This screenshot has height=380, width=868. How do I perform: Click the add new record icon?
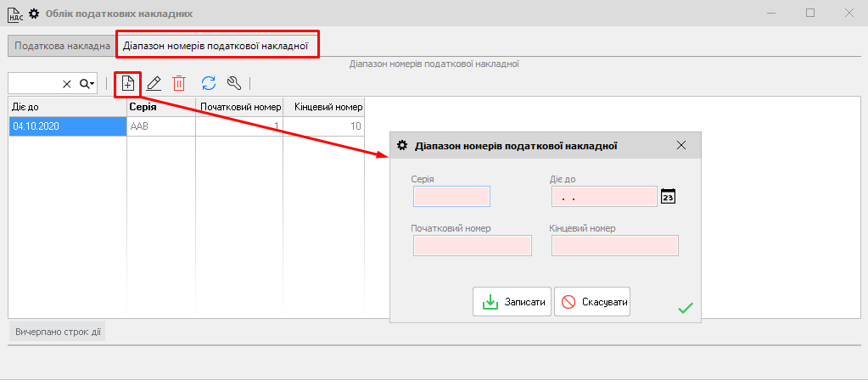point(127,83)
